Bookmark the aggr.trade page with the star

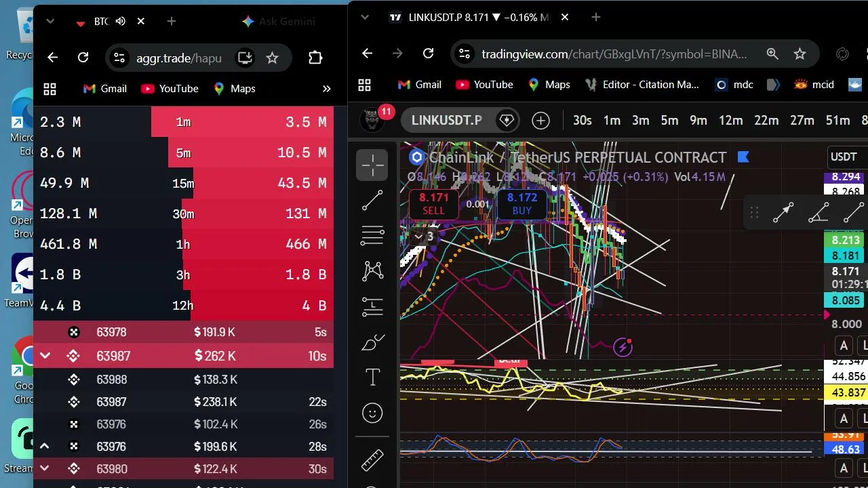click(x=272, y=58)
